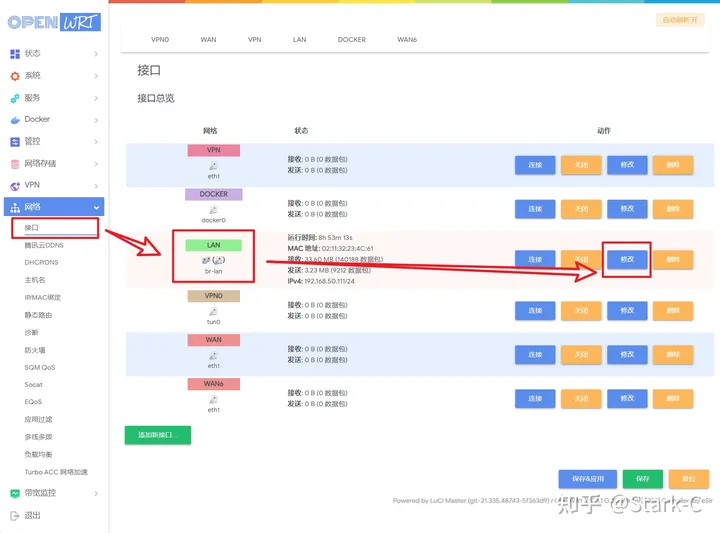Collapse the 网络 menu using its chevron
This screenshot has width=720, height=533.
[96, 208]
